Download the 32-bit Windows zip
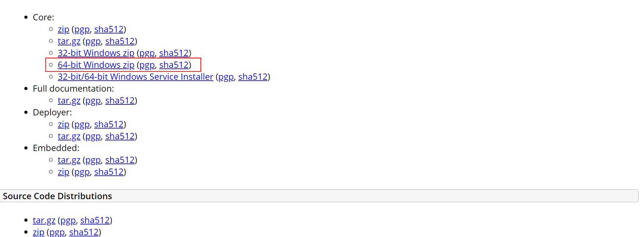644x237 pixels. pos(96,53)
